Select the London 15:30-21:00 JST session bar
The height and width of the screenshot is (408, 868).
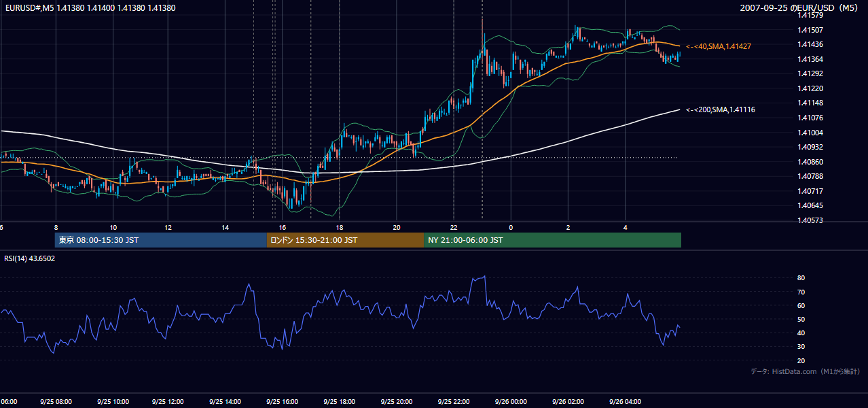tap(345, 240)
